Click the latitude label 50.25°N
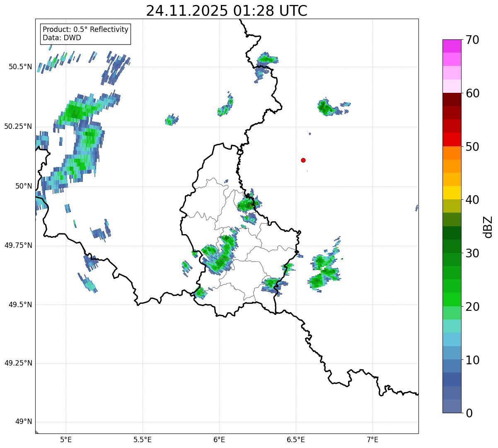The height and width of the screenshot is (448, 498). (x=18, y=126)
